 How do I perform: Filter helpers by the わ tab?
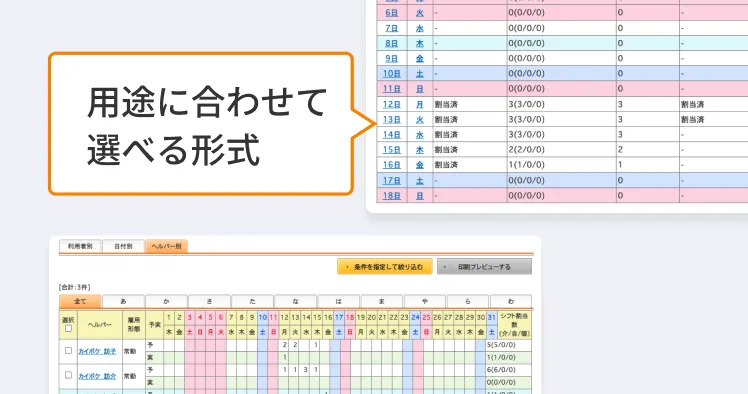(511, 301)
